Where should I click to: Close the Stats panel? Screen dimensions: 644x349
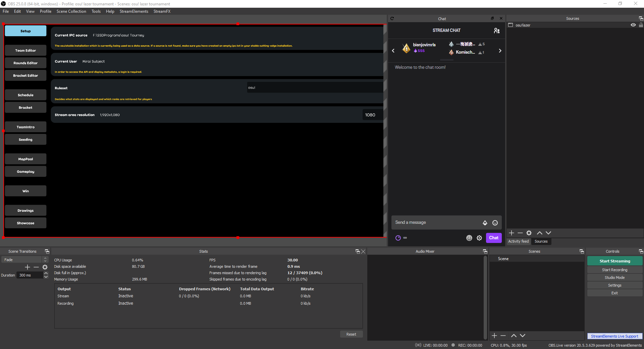pyautogui.click(x=363, y=251)
